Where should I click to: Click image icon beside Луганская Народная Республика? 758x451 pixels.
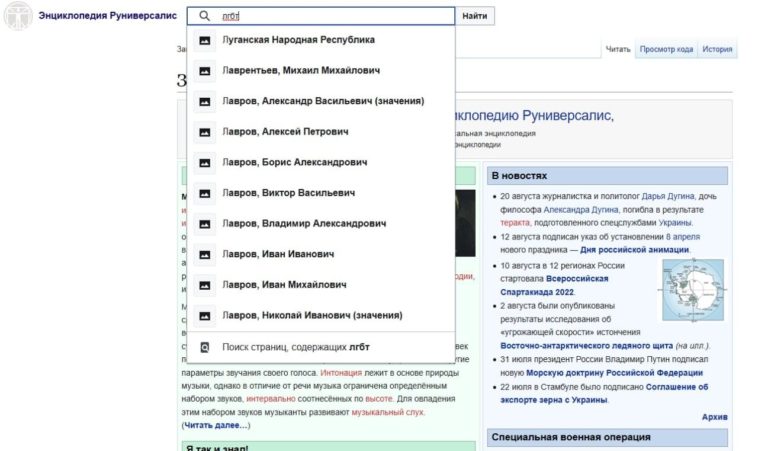pos(205,40)
